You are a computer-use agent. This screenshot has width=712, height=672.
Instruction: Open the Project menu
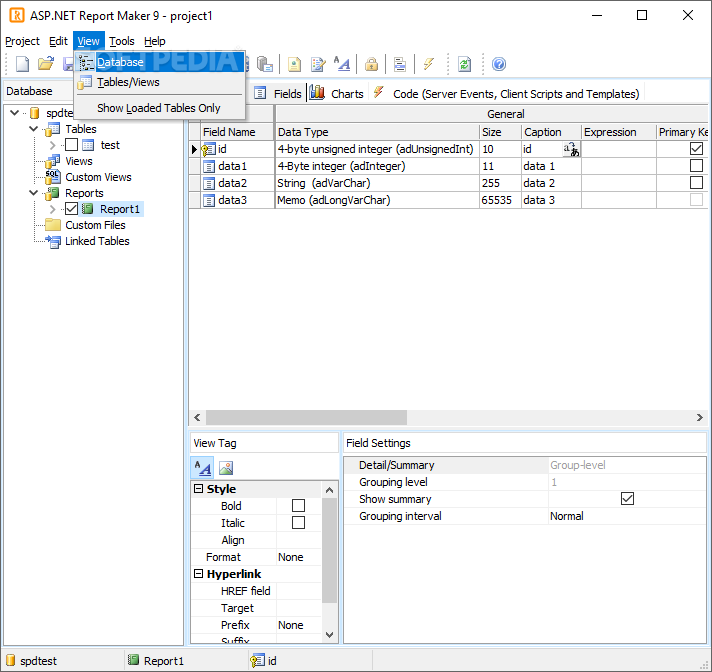point(22,41)
